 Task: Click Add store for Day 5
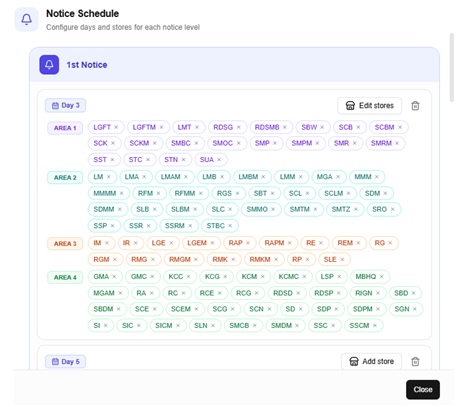pyautogui.click(x=371, y=361)
